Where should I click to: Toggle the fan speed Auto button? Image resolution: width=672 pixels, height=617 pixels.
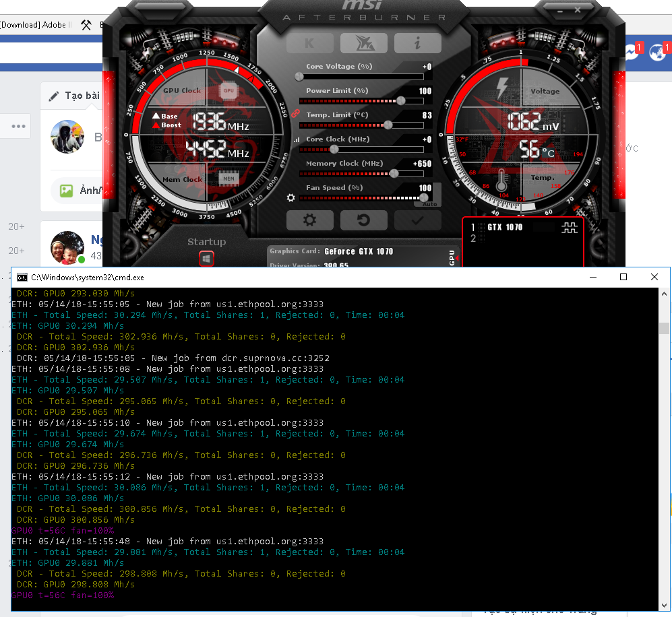tap(429, 204)
